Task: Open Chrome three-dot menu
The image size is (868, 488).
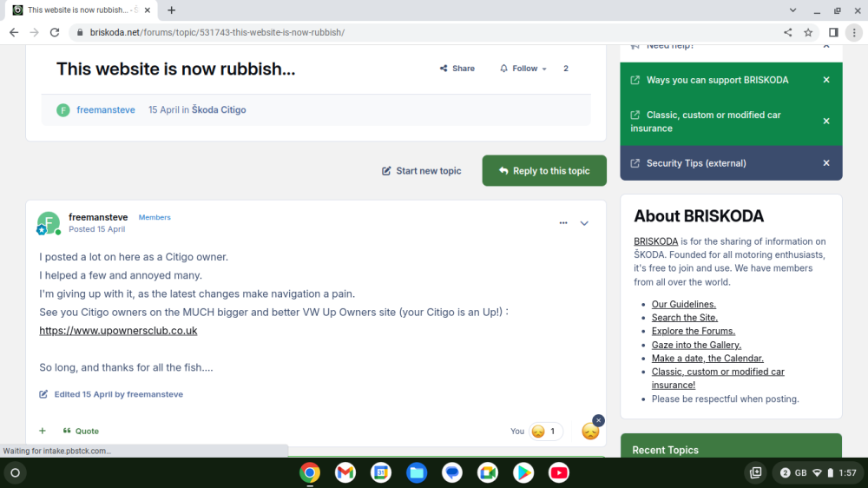Action: 854,32
